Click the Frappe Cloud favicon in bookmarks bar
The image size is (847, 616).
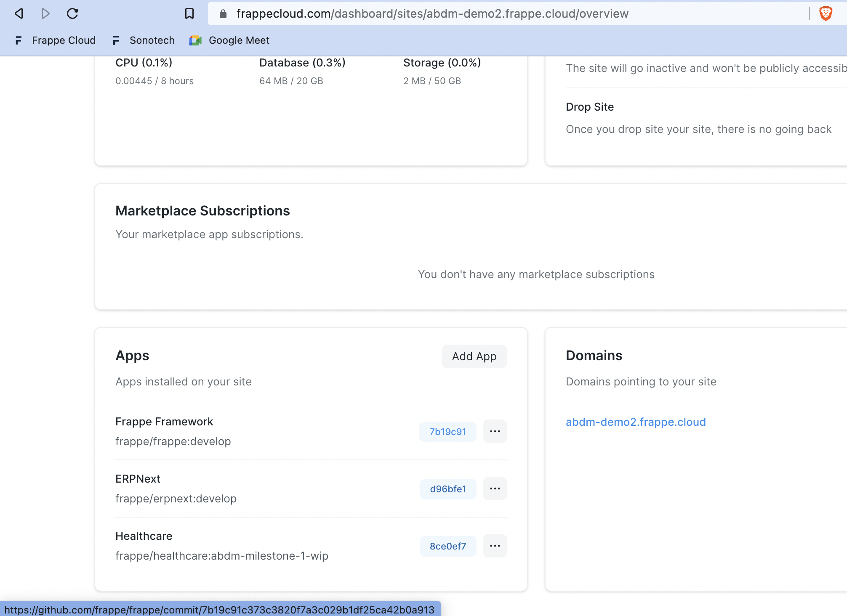19,40
